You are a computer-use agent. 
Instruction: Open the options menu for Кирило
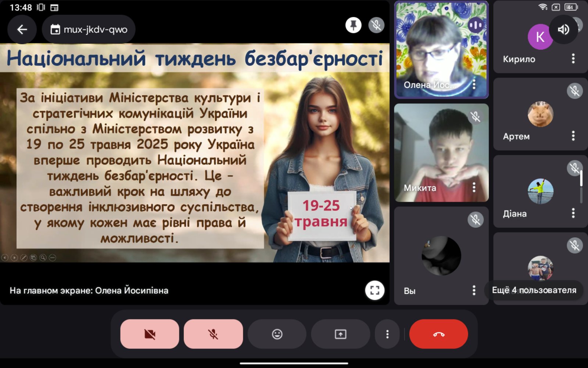point(573,59)
